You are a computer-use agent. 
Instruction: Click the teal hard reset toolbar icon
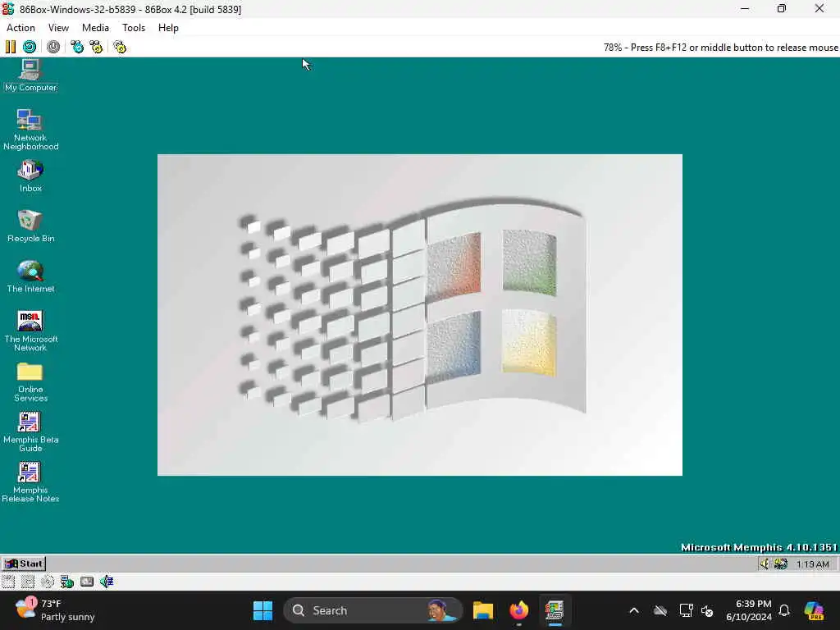coord(30,47)
